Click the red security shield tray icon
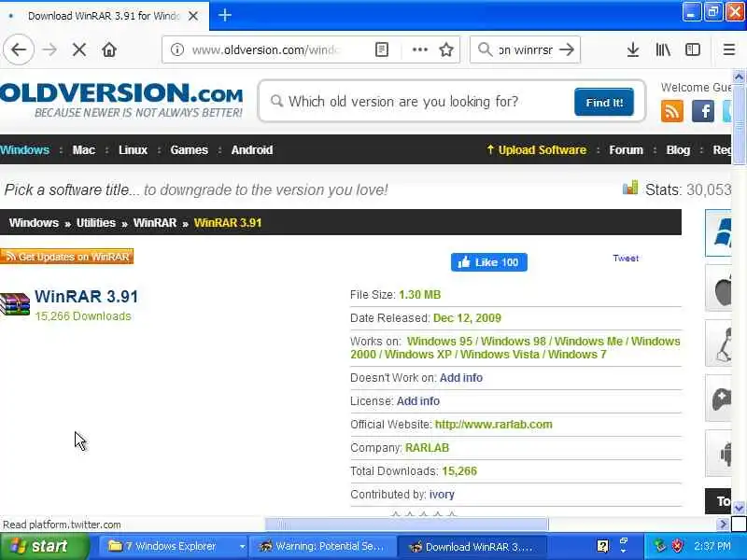747x560 pixels. (677, 546)
